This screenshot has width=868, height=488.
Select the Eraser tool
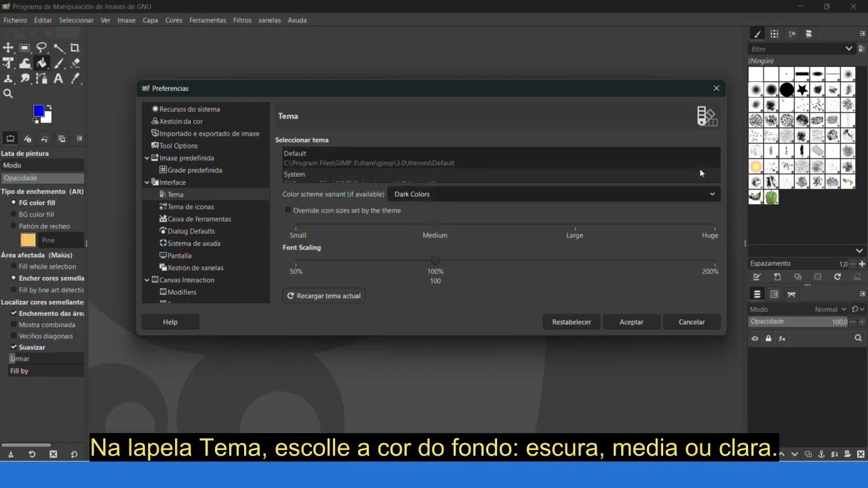75,63
